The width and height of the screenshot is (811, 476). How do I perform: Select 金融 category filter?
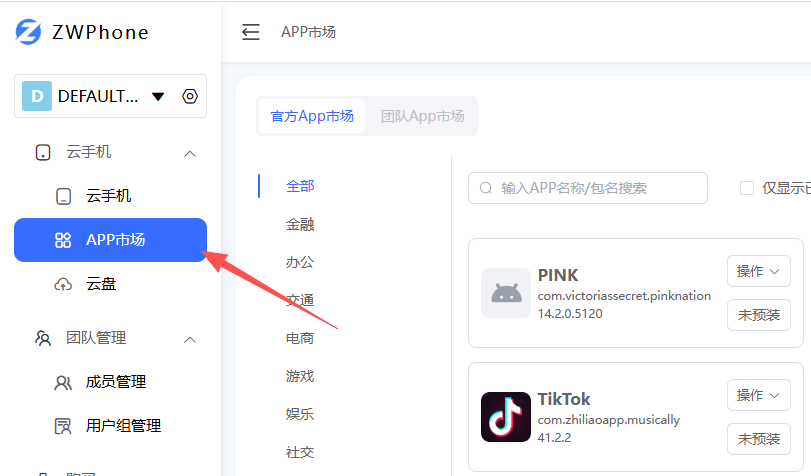pos(300,224)
